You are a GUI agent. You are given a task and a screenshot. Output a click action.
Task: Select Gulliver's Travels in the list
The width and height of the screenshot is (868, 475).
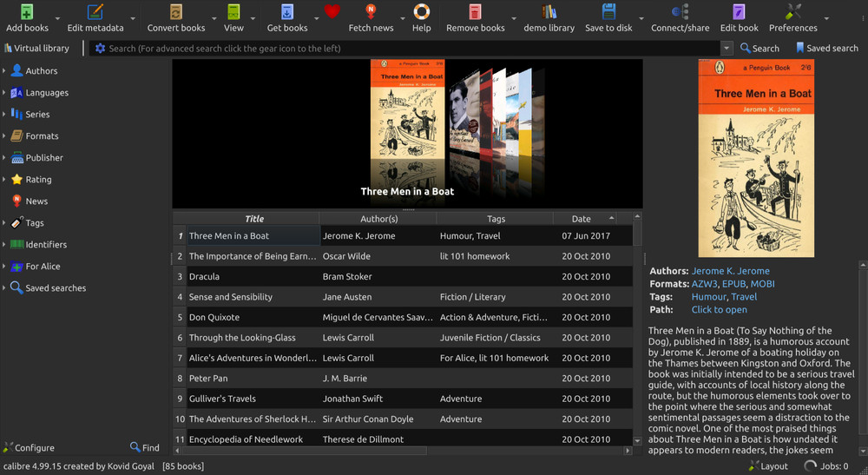point(403,399)
